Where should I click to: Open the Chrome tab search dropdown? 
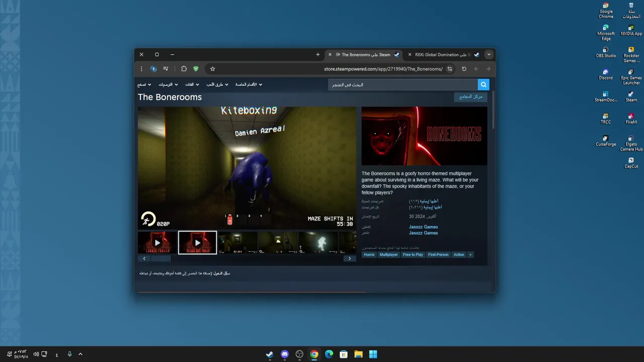(x=489, y=54)
